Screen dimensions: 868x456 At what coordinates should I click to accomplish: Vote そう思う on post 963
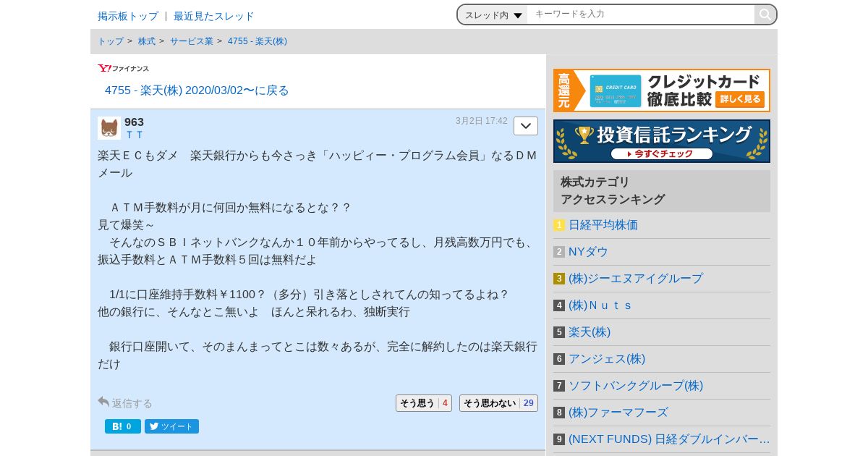pyautogui.click(x=424, y=403)
